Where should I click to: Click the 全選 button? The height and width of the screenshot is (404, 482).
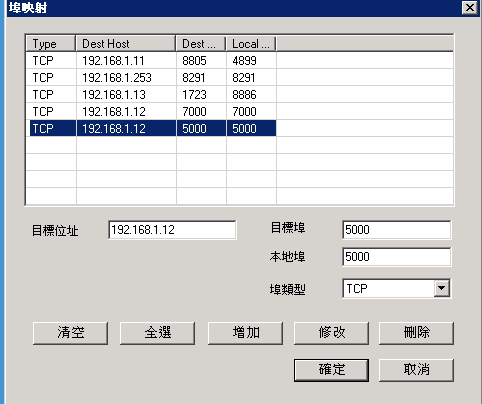tap(157, 333)
